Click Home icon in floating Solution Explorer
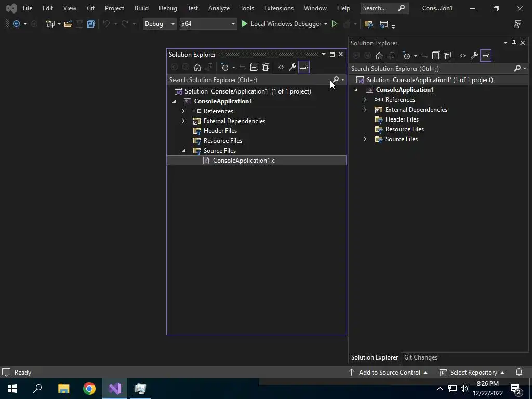Viewport: 532px width, 399px height. click(197, 67)
